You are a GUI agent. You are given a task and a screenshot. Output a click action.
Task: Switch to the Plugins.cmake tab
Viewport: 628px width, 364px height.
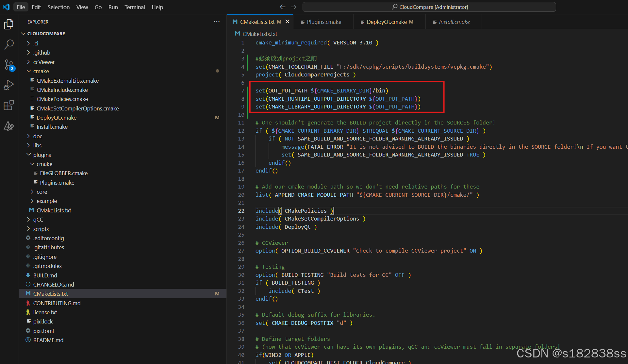coord(324,22)
